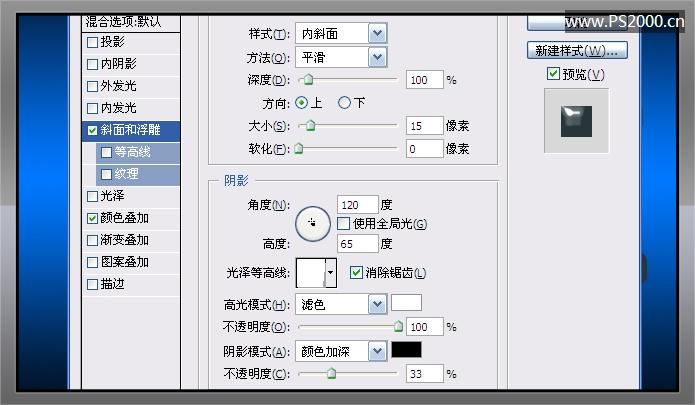This screenshot has width=695, height=405.
Task: Click the 软化 value field 0
Action: click(425, 149)
